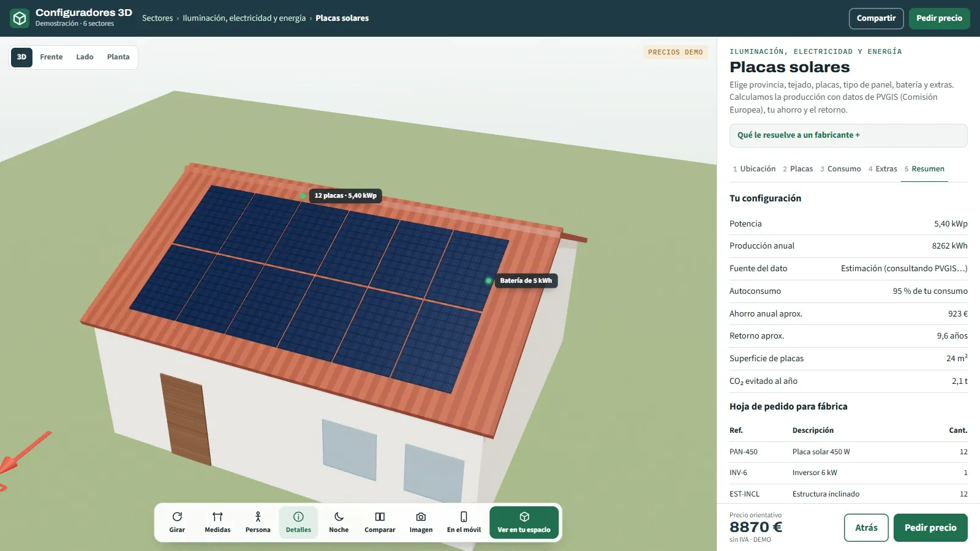Click the PAN-450 reference row
The width and height of the screenshot is (980, 551).
click(848, 452)
